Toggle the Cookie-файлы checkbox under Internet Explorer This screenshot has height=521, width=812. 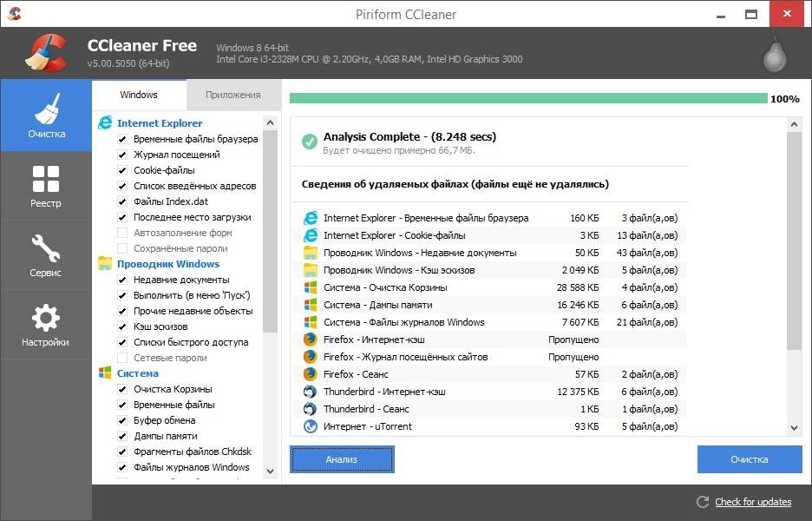click(x=122, y=170)
